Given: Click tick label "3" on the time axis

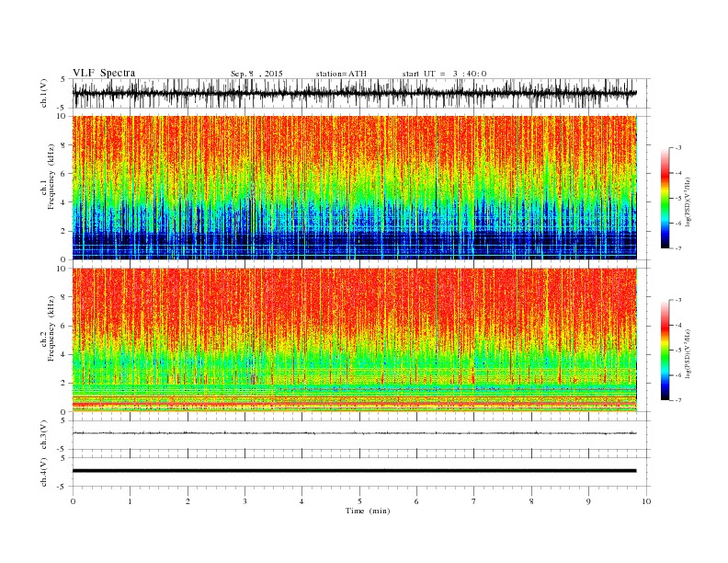Looking at the screenshot, I should pos(245,501).
